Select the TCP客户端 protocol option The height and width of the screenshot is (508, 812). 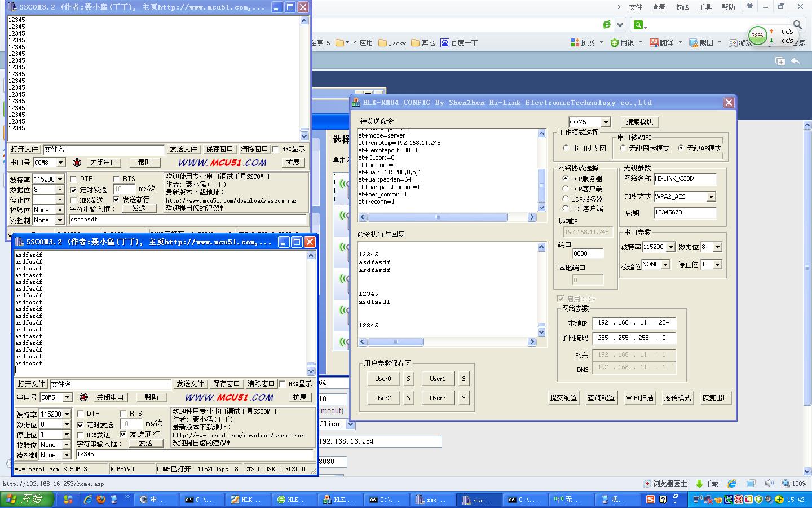point(566,189)
